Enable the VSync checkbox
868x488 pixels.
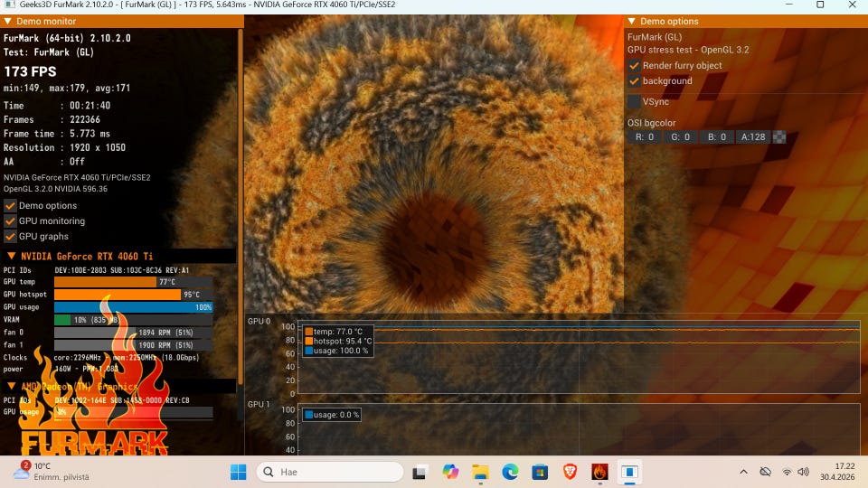pos(634,102)
